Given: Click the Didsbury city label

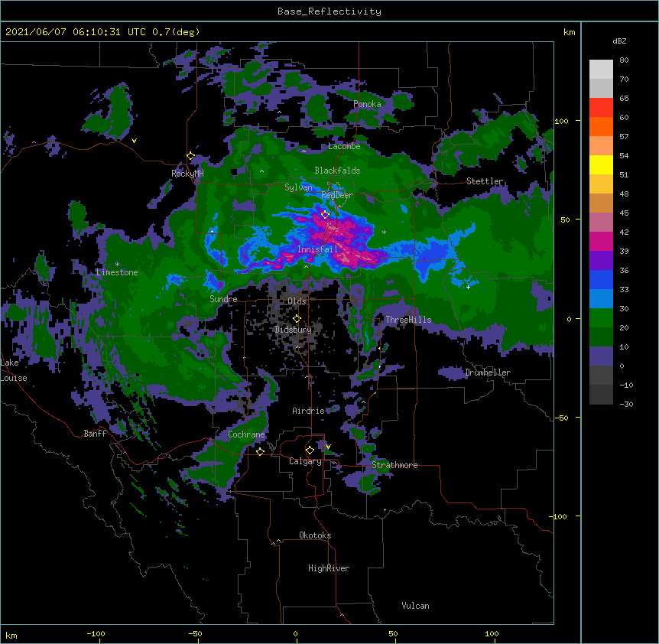Looking at the screenshot, I should (294, 330).
